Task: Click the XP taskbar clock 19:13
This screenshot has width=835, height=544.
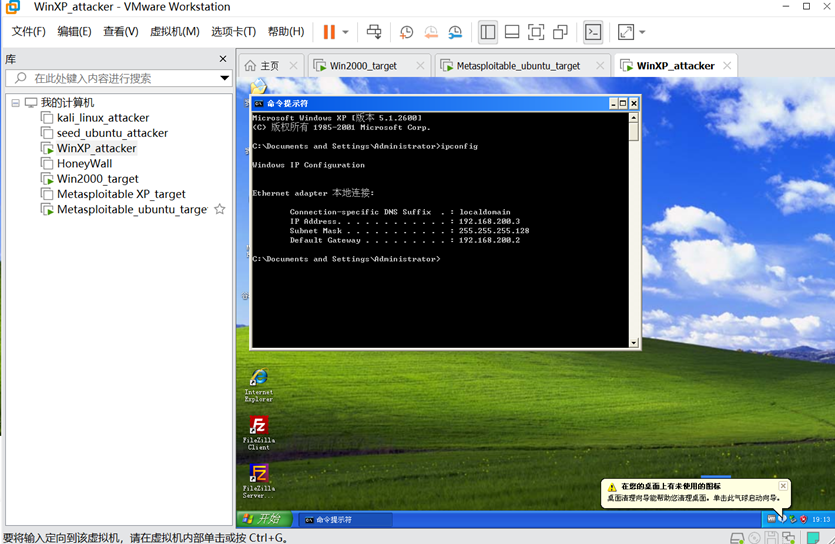Action: tap(821, 519)
